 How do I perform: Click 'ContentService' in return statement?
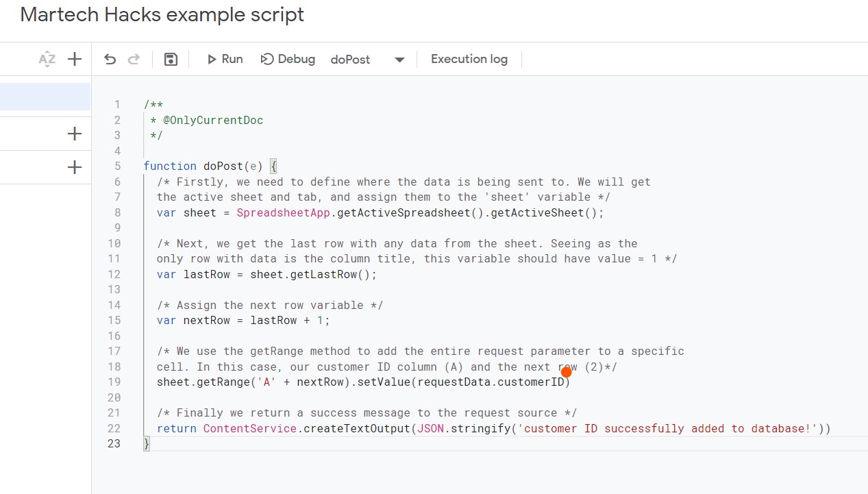(250, 429)
